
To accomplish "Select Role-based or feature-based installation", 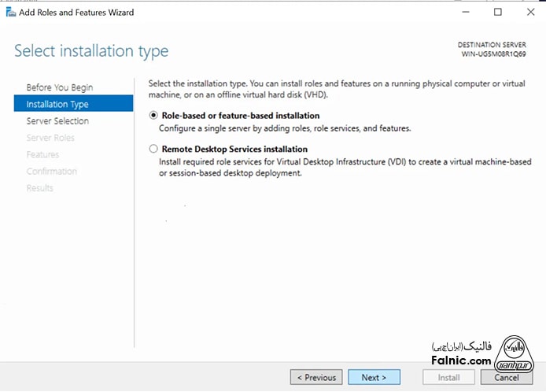I will pos(153,116).
